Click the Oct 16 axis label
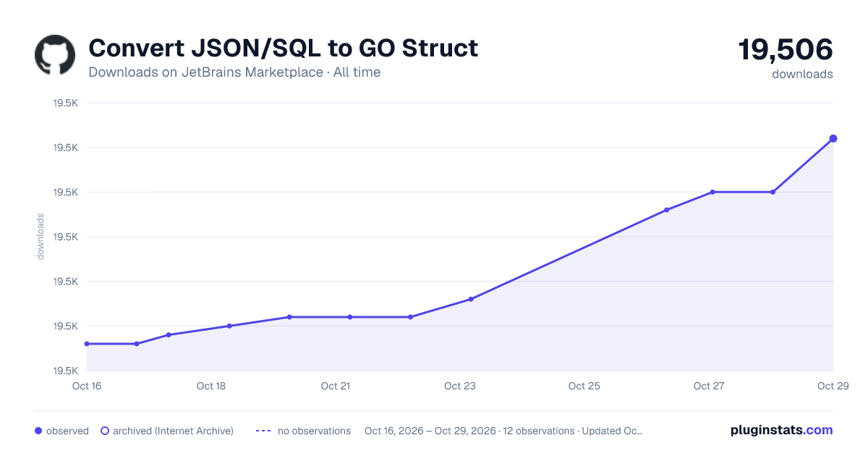 pyautogui.click(x=87, y=386)
